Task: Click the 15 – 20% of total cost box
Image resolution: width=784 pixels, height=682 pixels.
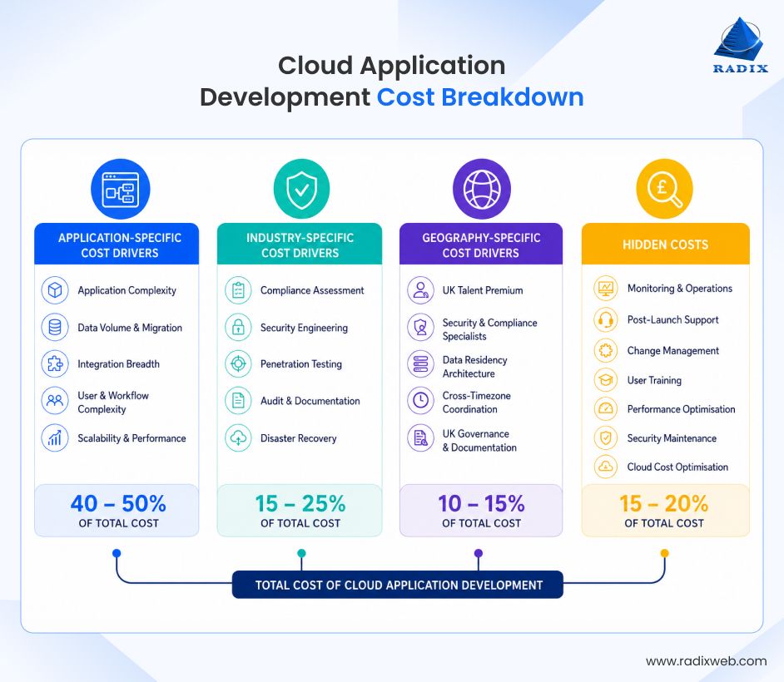Action: coord(666,510)
